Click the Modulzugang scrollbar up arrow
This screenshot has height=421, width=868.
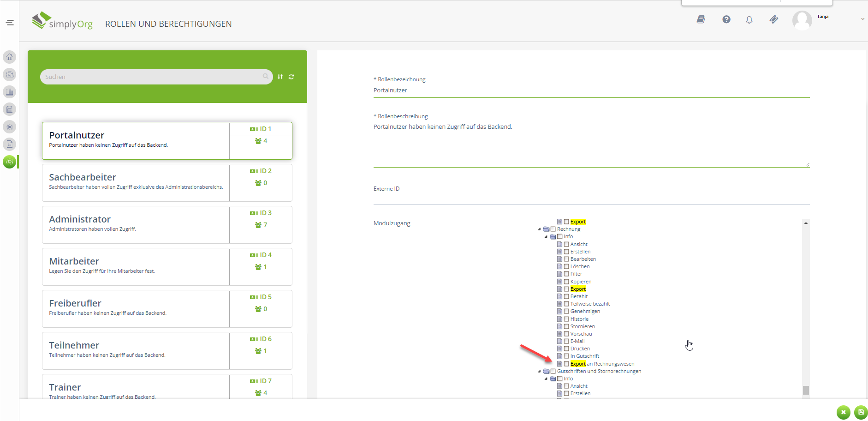pos(806,223)
